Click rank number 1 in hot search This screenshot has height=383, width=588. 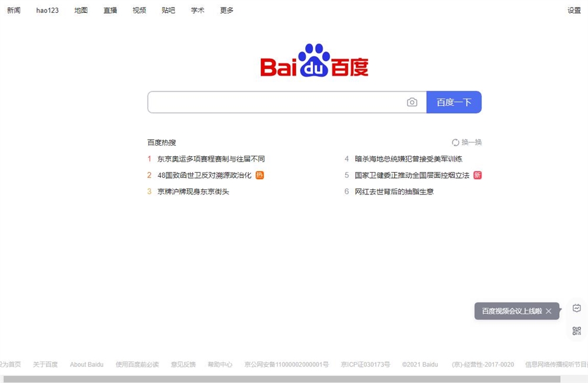point(149,159)
